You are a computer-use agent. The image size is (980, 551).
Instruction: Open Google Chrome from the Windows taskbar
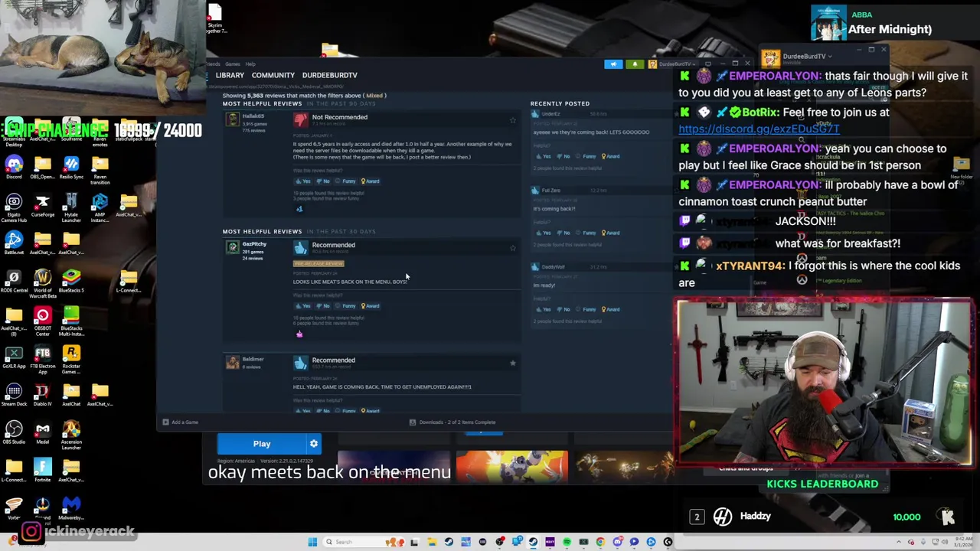600,542
